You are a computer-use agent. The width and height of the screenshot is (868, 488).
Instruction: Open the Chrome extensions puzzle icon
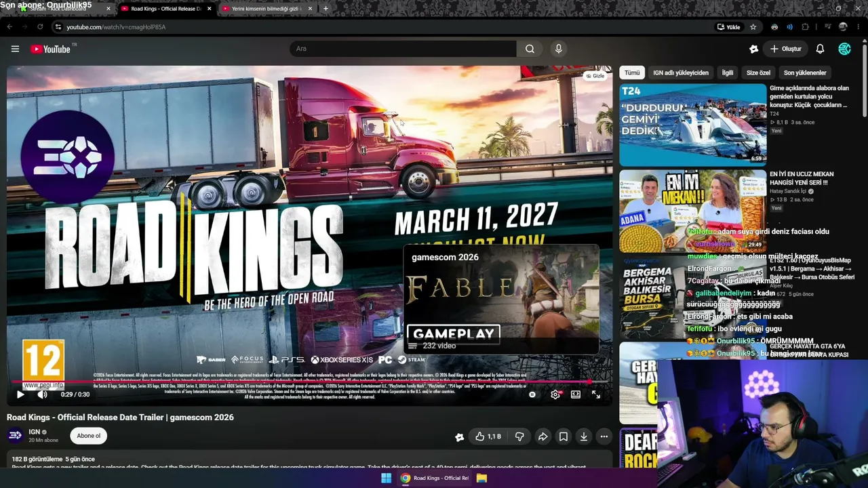pos(806,27)
